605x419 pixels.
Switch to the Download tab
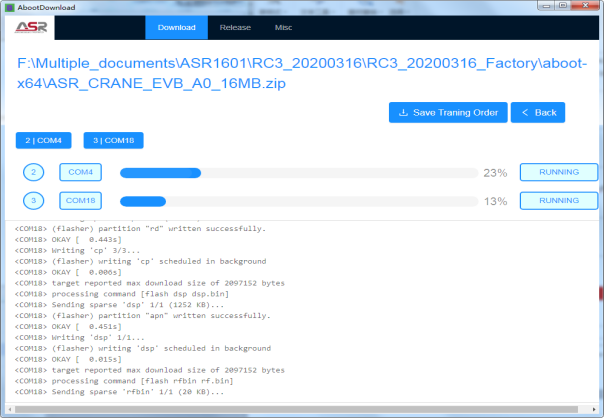pos(177,27)
